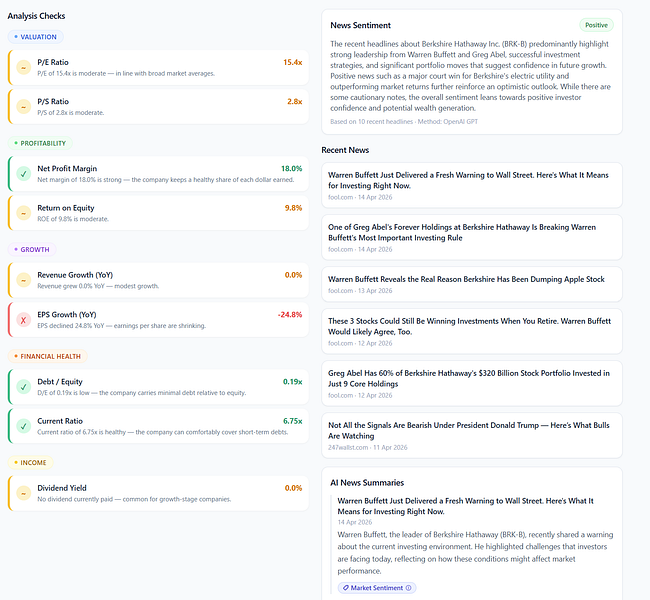Click the Net Profit Margin checkmark icon

pyautogui.click(x=24, y=174)
